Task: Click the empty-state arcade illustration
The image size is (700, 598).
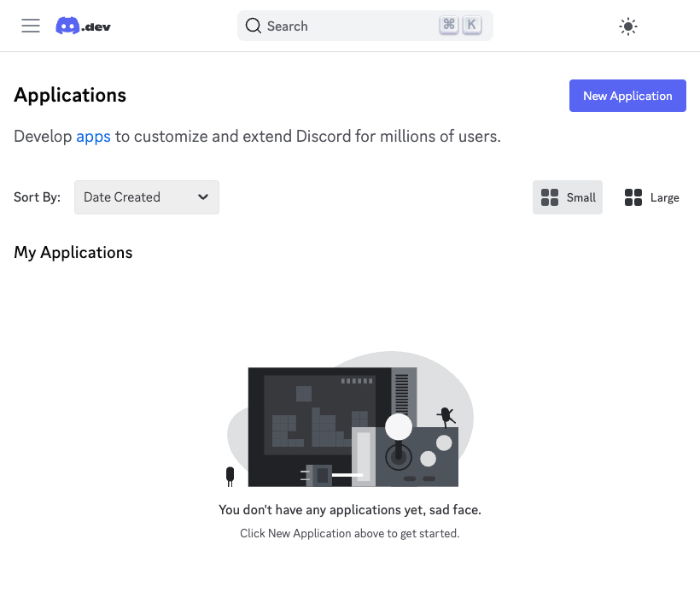Action: [350, 419]
